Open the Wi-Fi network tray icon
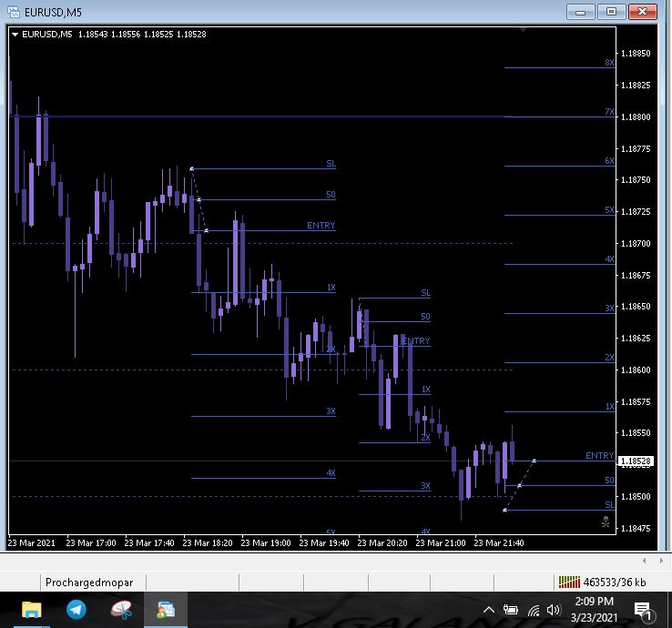672x628 pixels. coord(534,610)
